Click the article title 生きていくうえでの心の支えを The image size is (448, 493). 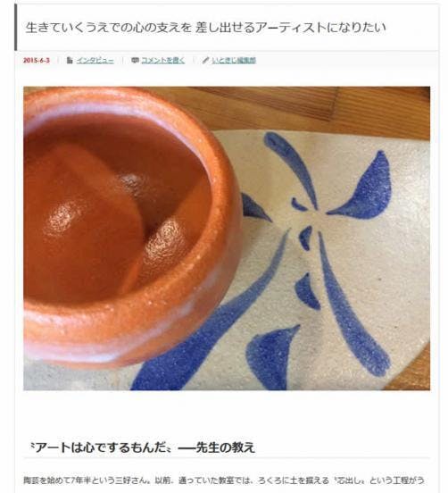point(108,28)
